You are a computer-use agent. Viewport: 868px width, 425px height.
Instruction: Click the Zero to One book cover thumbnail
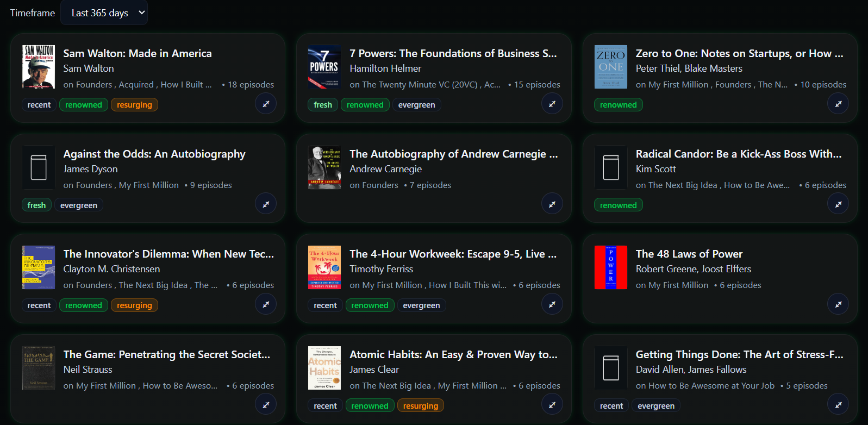tap(611, 67)
